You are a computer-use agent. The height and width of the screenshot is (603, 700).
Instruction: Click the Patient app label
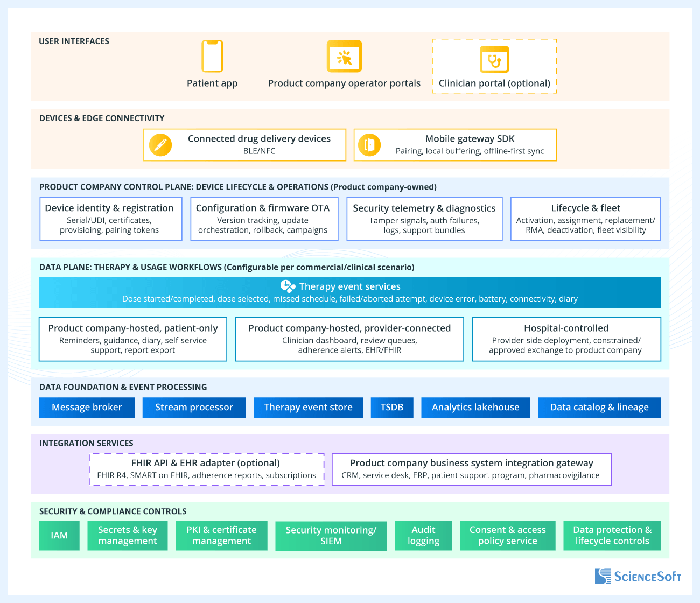[212, 83]
